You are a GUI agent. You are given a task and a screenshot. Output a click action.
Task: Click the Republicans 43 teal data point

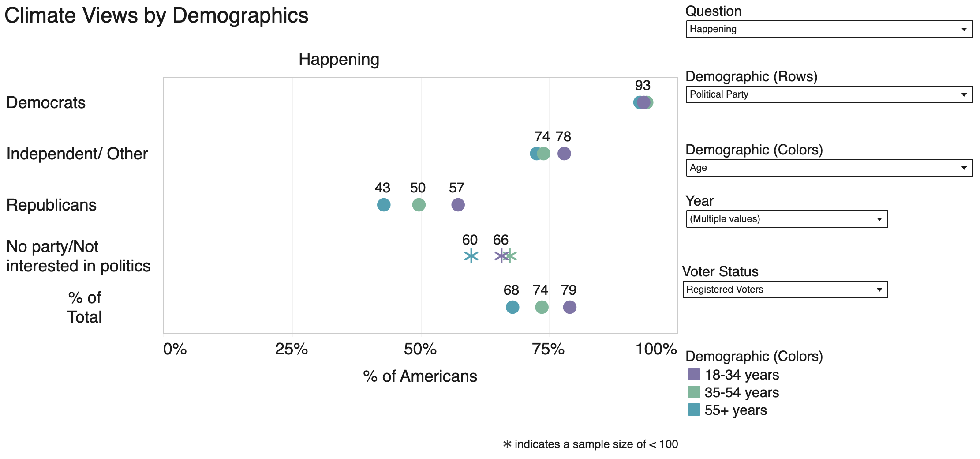click(384, 205)
